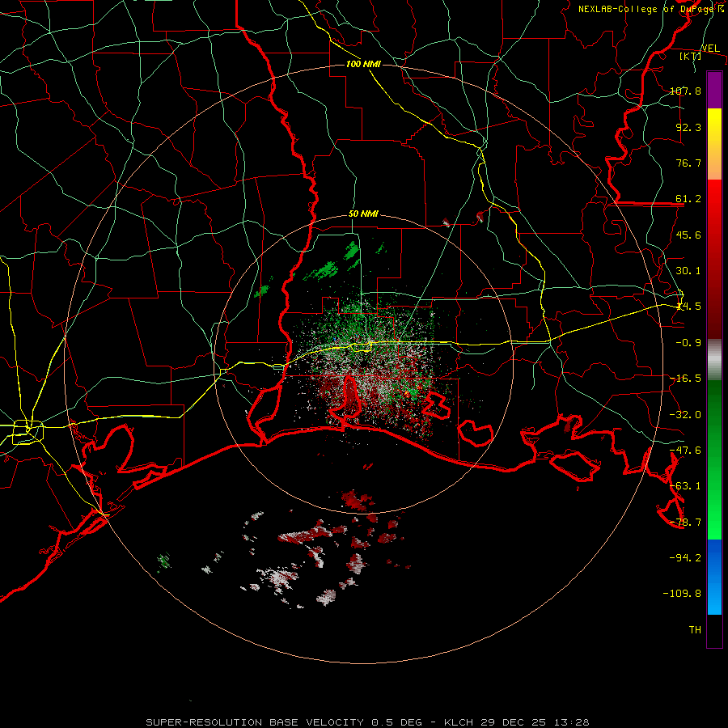Click the -63.1 scale value
The height and width of the screenshot is (728, 728).
click(685, 486)
